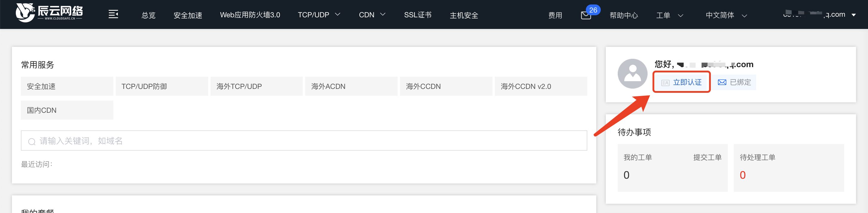Click the ID card icon beside 立即认证
The height and width of the screenshot is (213, 868).
point(665,83)
